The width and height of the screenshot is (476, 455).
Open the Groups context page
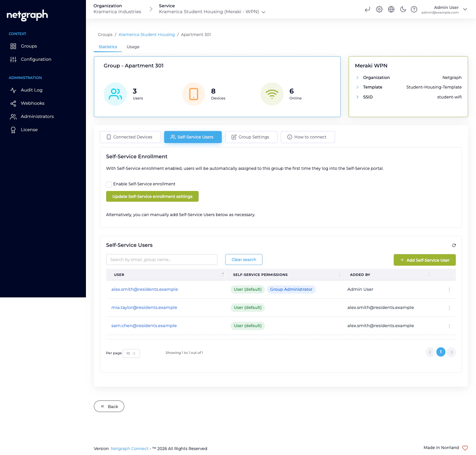[x=29, y=46]
